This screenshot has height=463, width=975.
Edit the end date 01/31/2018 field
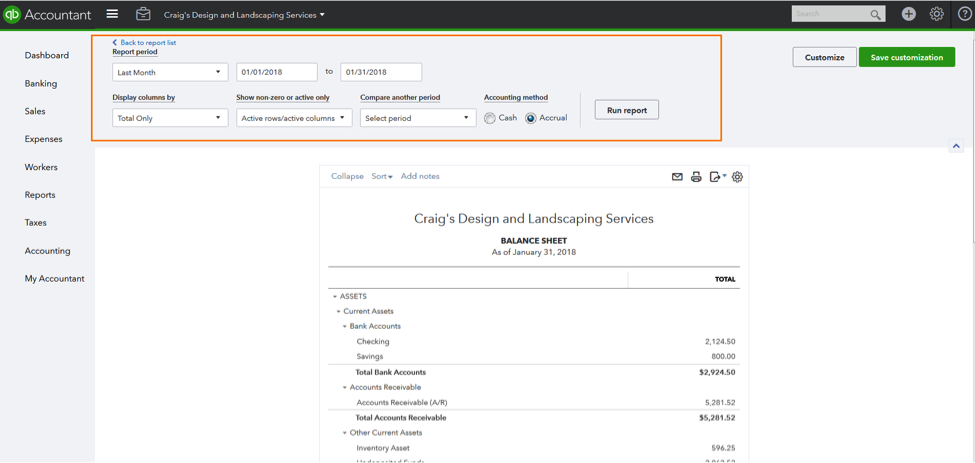(381, 72)
